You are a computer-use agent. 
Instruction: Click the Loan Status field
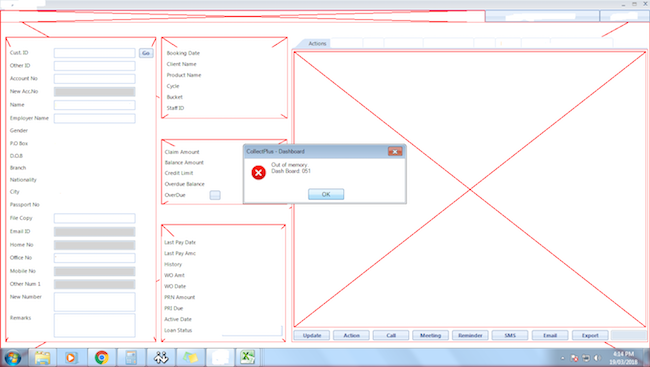click(252, 331)
